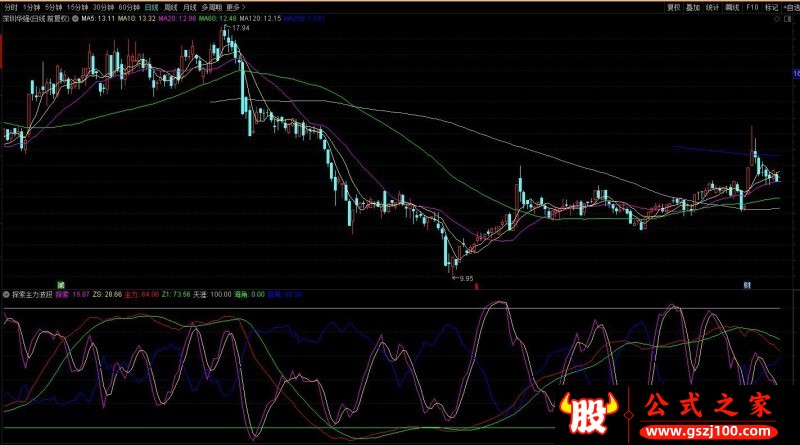Click the blue MA250 indicator value
The width and height of the screenshot is (800, 445).
(304, 18)
